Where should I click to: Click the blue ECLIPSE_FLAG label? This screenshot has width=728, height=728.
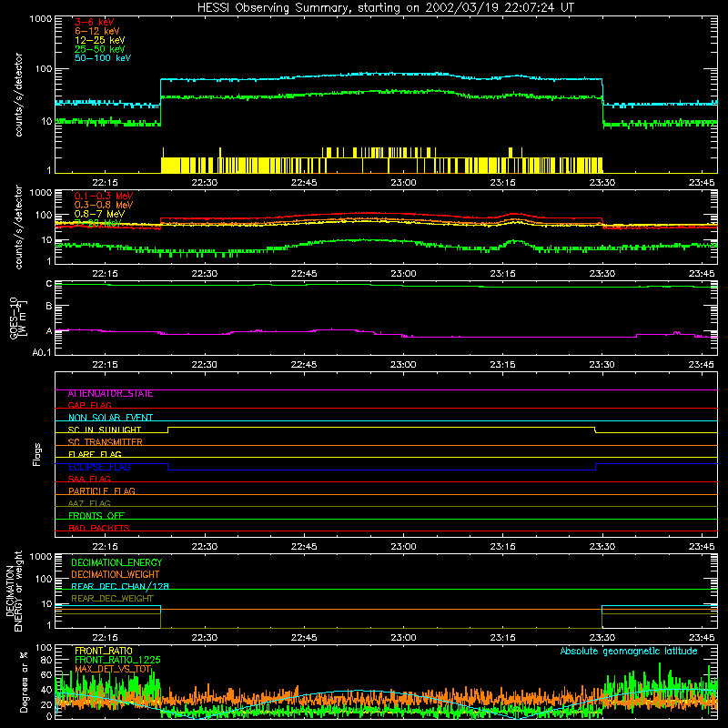pyautogui.click(x=99, y=467)
